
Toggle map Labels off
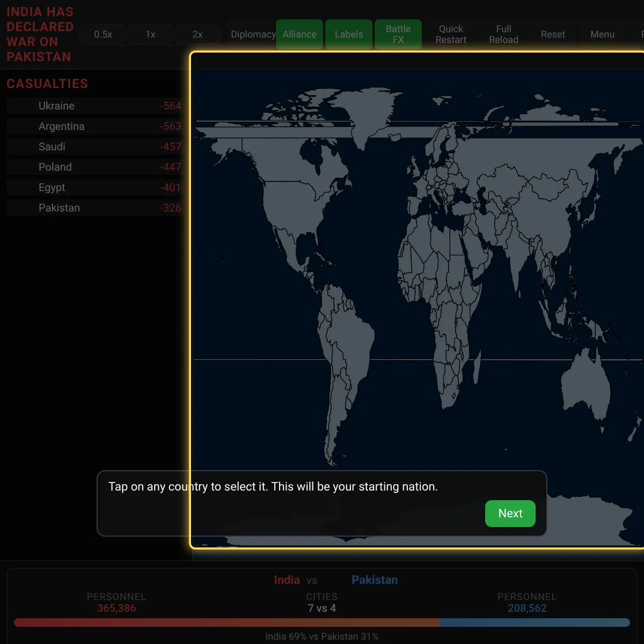349,34
